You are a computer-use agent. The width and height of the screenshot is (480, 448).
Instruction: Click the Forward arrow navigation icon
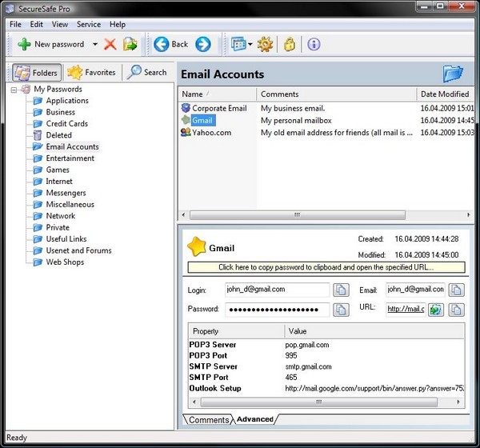coord(202,44)
